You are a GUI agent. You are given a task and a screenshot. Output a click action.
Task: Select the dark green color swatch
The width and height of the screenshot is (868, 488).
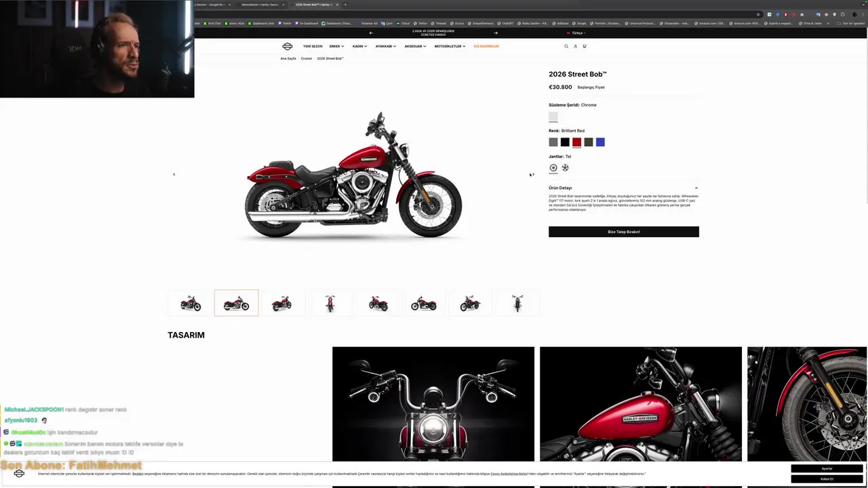(x=589, y=142)
